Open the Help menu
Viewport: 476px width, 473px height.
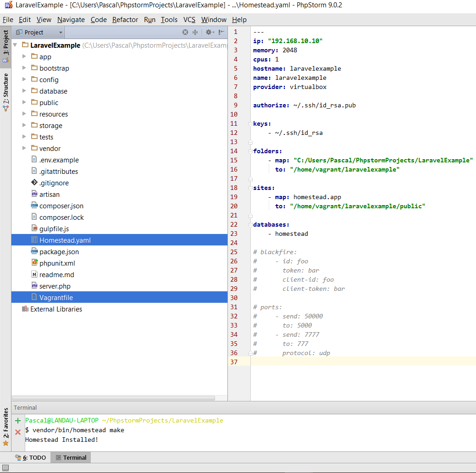coord(239,20)
